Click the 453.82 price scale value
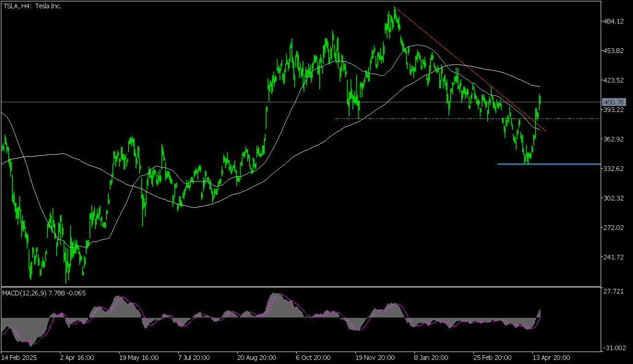The height and width of the screenshot is (364, 633). (x=614, y=51)
